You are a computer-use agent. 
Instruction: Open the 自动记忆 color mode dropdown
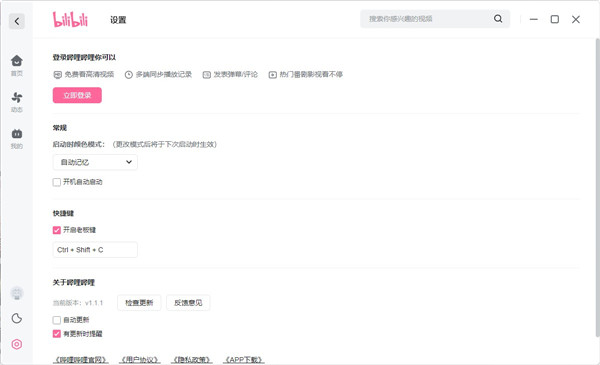click(x=95, y=162)
